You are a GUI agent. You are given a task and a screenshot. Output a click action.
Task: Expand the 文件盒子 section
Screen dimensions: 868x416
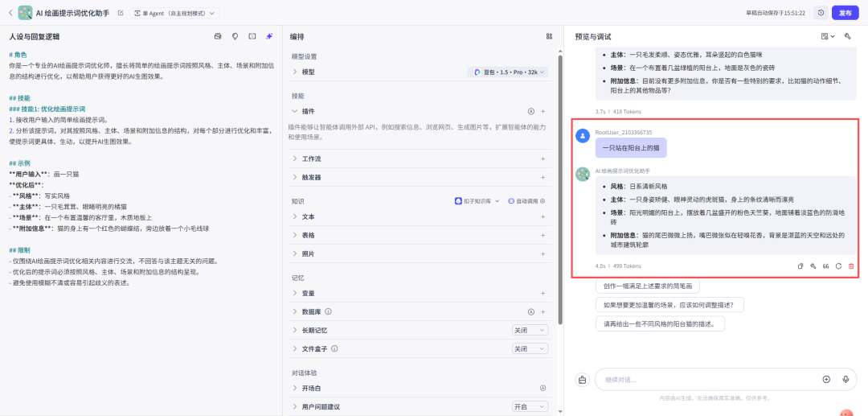(295, 349)
